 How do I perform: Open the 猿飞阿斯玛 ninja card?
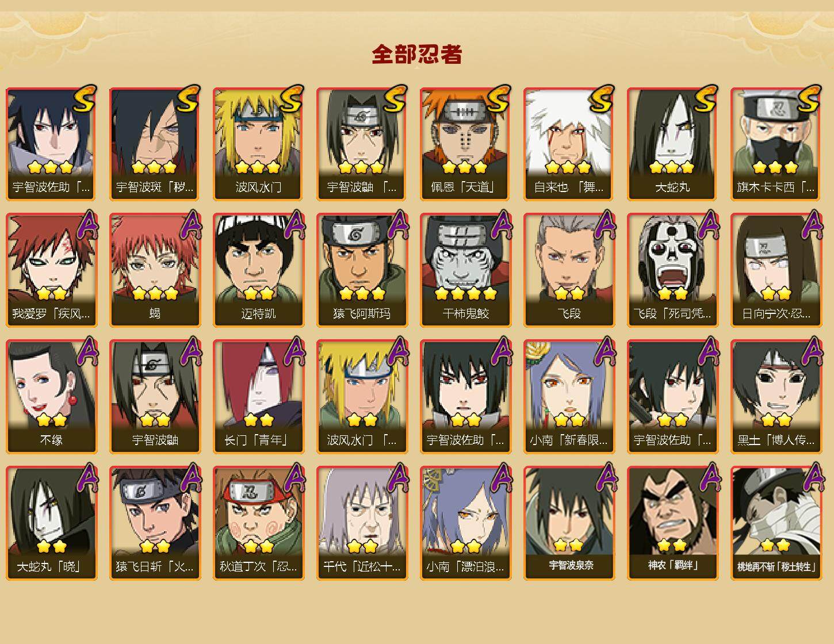(x=362, y=270)
